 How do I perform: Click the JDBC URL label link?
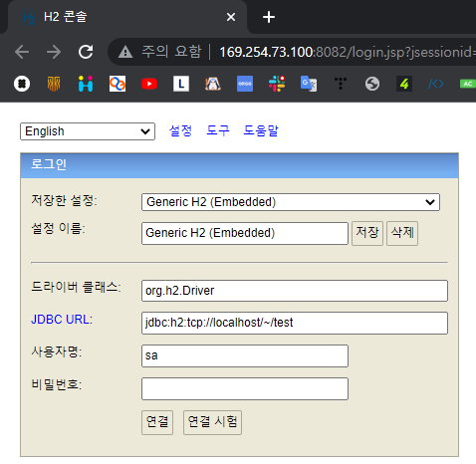point(62,320)
